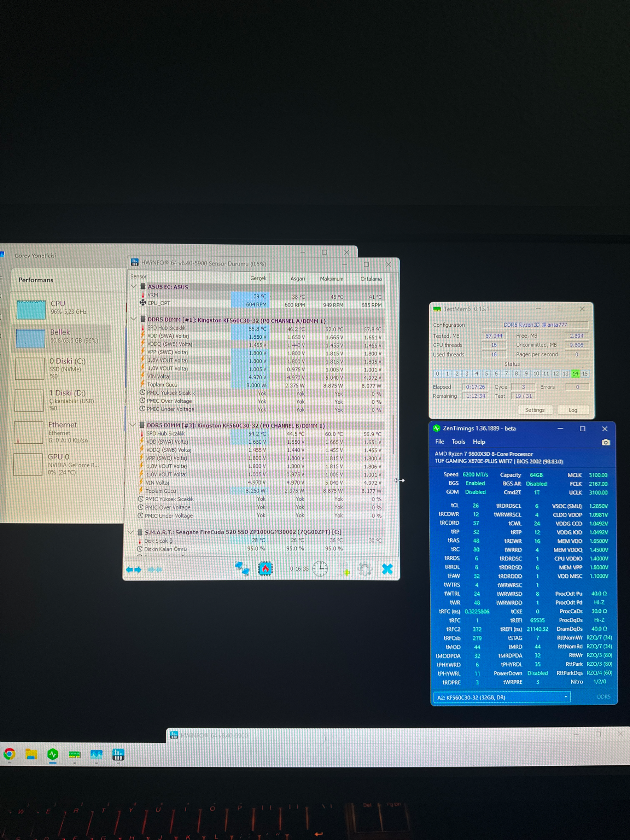630x840 pixels.
Task: Collapse the DDR5 DIMM [#3] sensor group
Action: (x=132, y=424)
